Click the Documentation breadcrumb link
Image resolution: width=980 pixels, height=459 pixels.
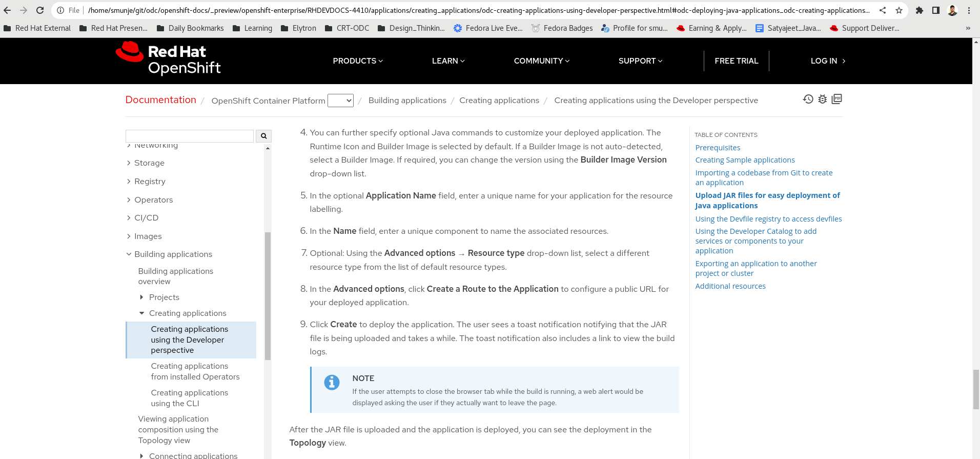(x=161, y=100)
